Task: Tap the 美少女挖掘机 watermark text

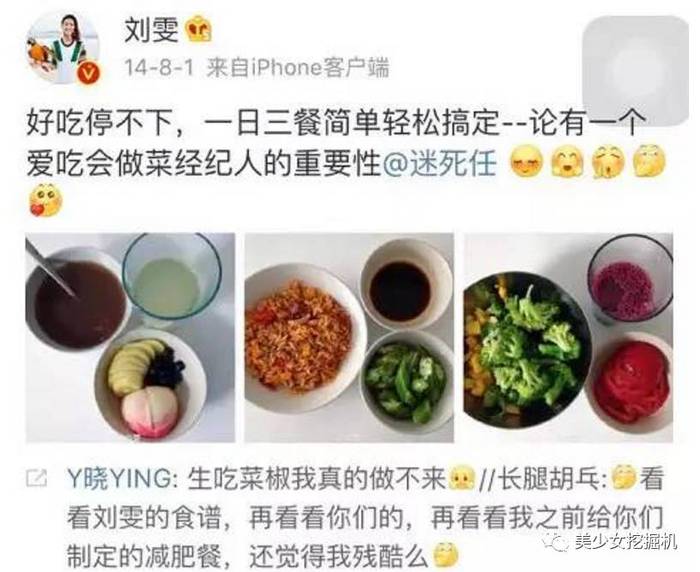Action: pyautogui.click(x=625, y=542)
